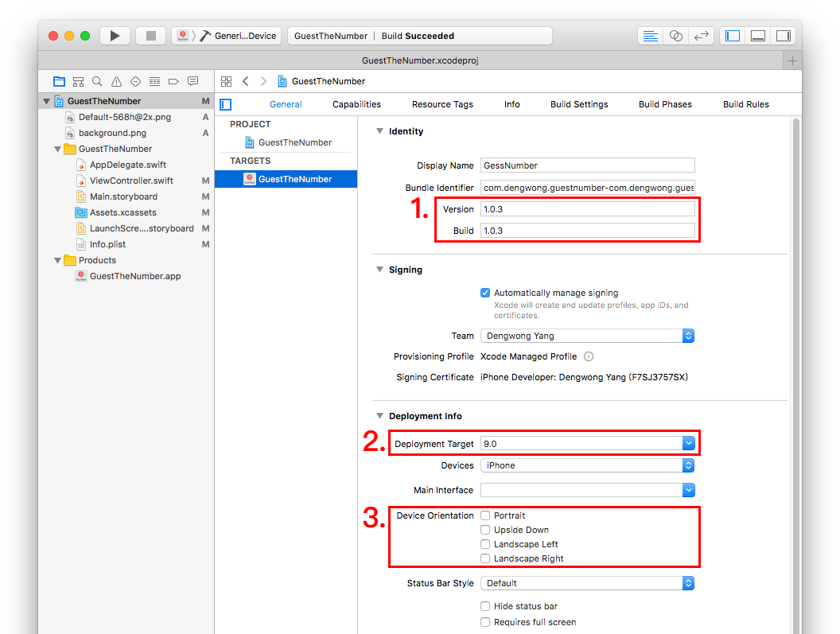Collapse the Products folder
840x634 pixels.
[57, 260]
